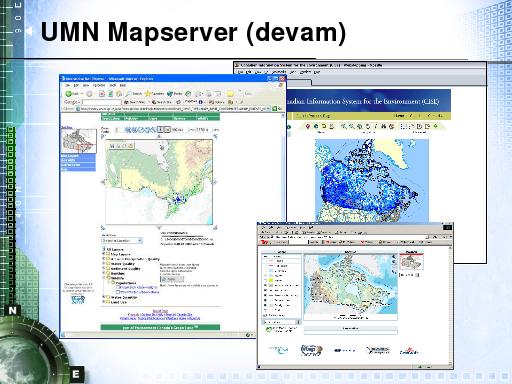Open the Bookmarks menu in Mozilla window
The width and height of the screenshot is (512, 384).
click(x=279, y=72)
